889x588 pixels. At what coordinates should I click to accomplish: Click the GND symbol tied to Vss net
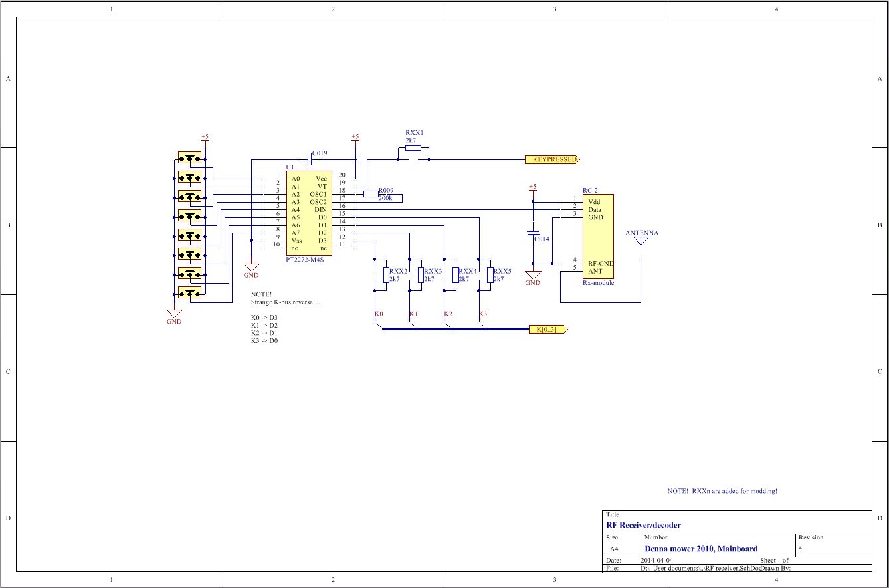(x=251, y=266)
